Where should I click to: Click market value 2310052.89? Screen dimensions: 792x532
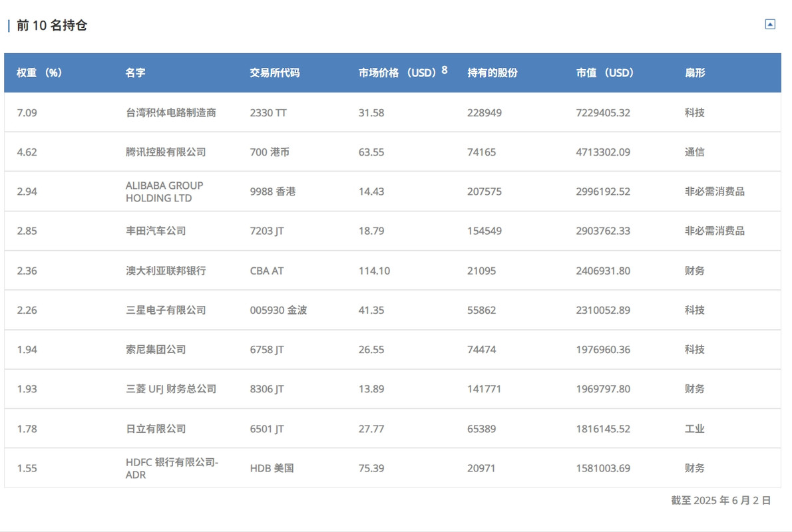point(603,310)
